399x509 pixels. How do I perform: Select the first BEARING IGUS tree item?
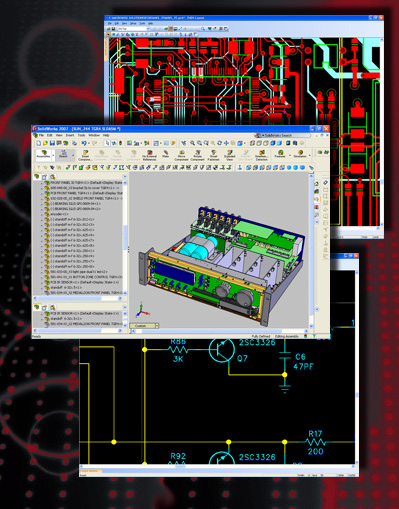(75, 204)
